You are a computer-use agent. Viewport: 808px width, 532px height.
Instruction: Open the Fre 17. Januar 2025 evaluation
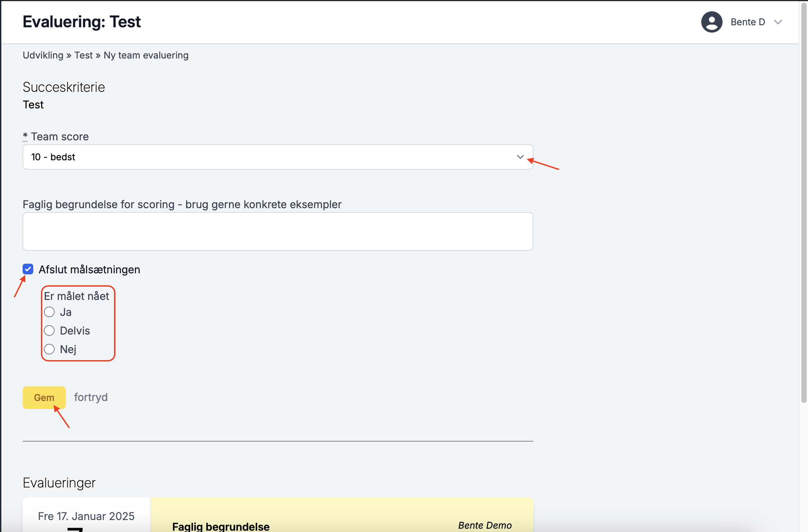click(86, 516)
